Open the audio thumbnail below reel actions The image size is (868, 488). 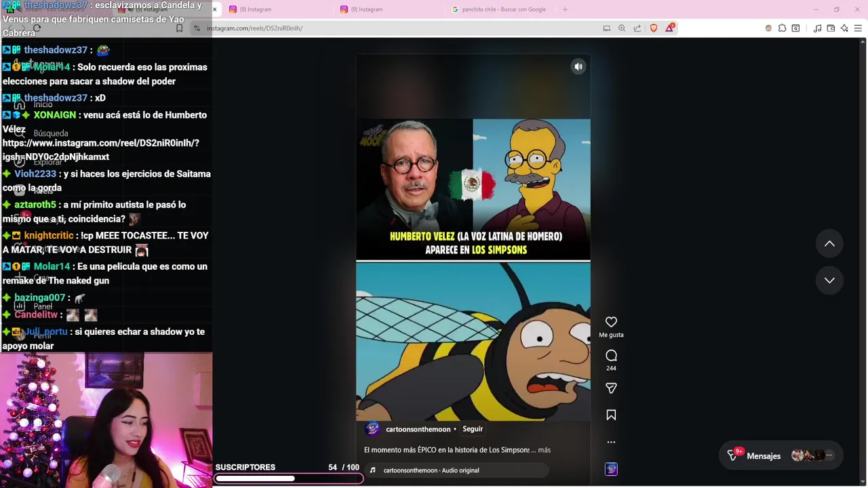[611, 469]
